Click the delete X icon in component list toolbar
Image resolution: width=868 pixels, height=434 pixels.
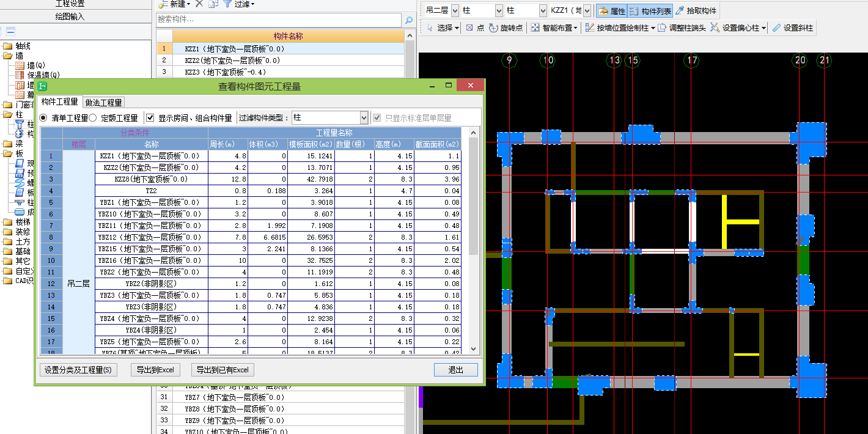click(x=199, y=4)
